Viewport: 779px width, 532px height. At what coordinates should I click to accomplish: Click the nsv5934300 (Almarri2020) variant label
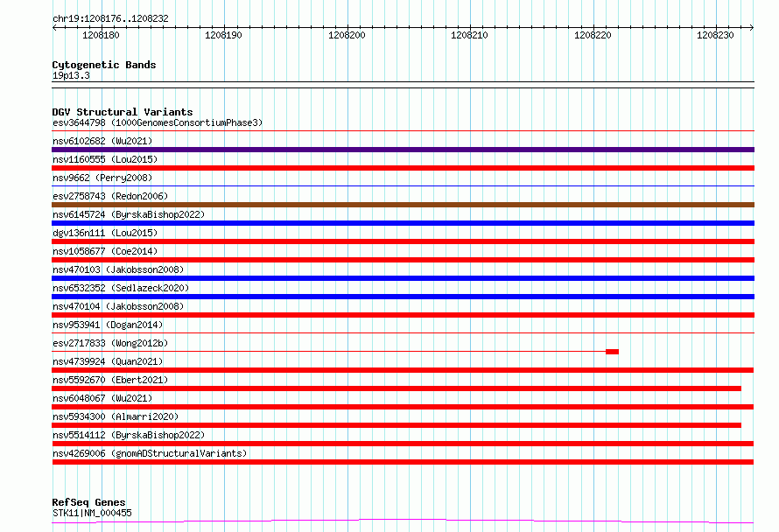pyautogui.click(x=116, y=416)
